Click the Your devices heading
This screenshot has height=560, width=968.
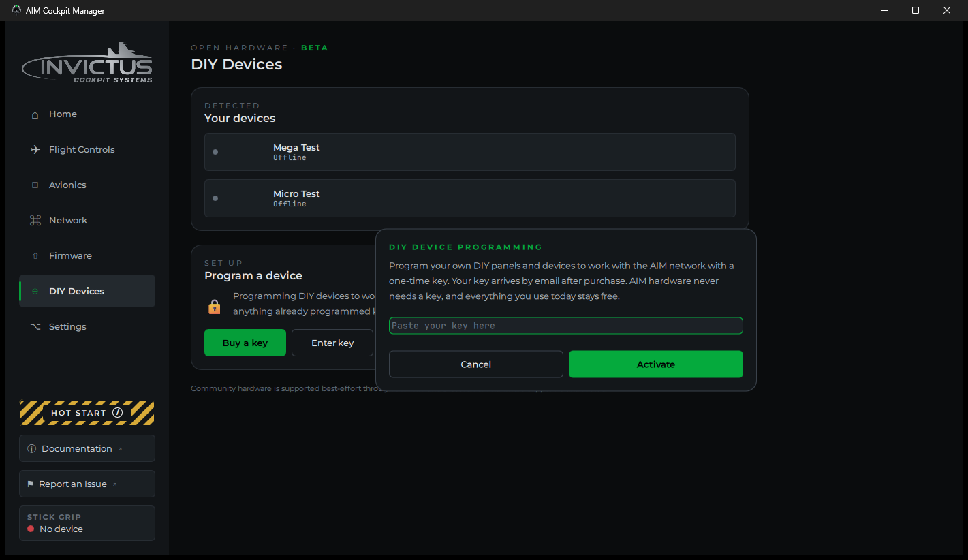(x=240, y=119)
